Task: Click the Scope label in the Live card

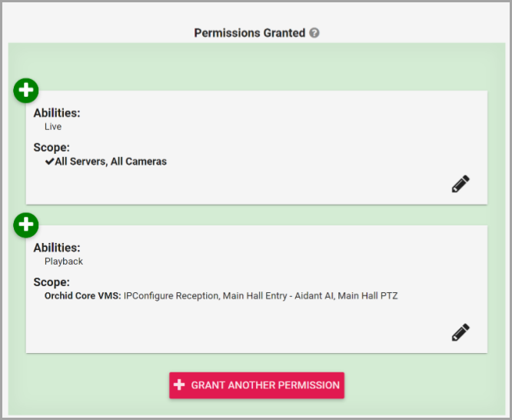Action: pos(52,147)
